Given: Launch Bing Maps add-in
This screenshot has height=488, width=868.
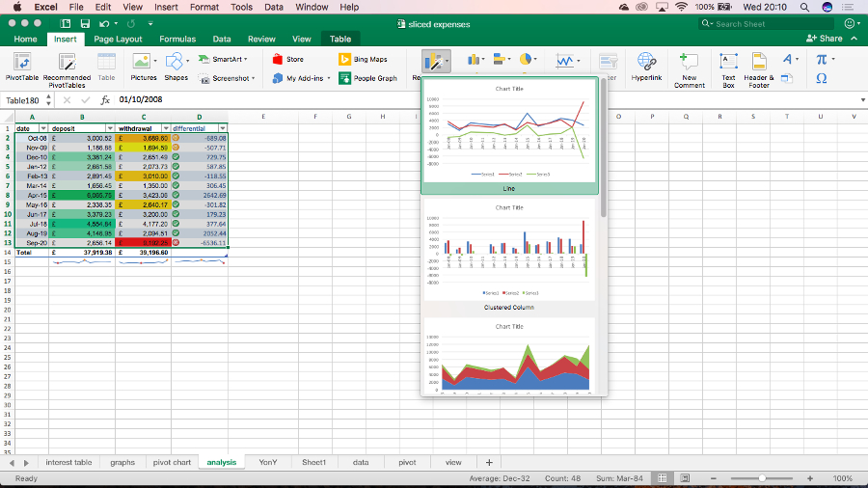Looking at the screenshot, I should point(363,59).
